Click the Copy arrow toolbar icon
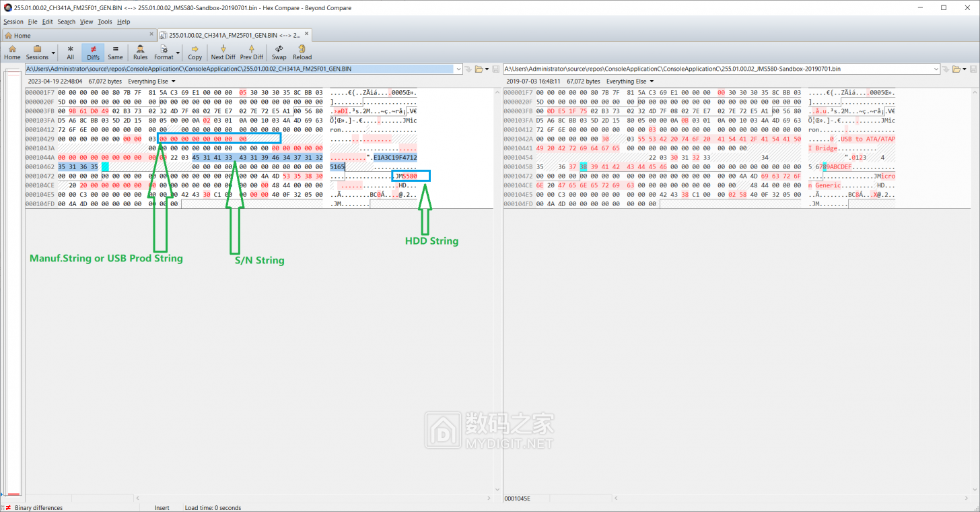 (x=195, y=52)
